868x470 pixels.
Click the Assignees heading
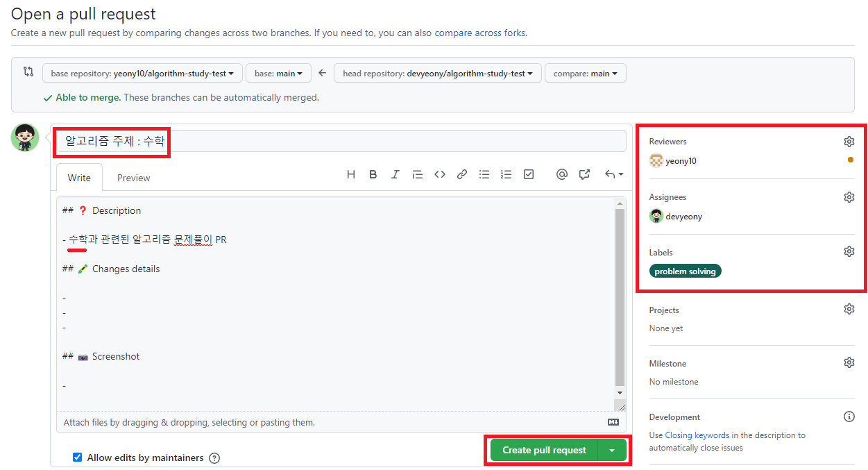coord(668,197)
